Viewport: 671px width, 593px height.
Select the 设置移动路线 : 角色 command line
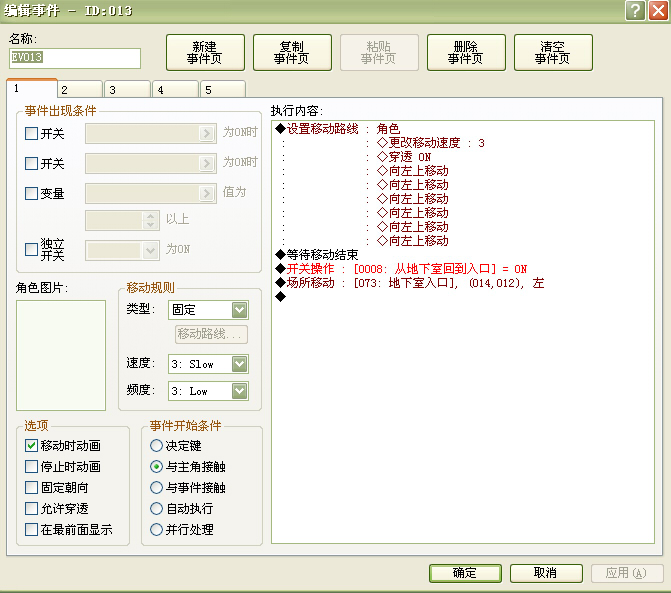pyautogui.click(x=338, y=129)
